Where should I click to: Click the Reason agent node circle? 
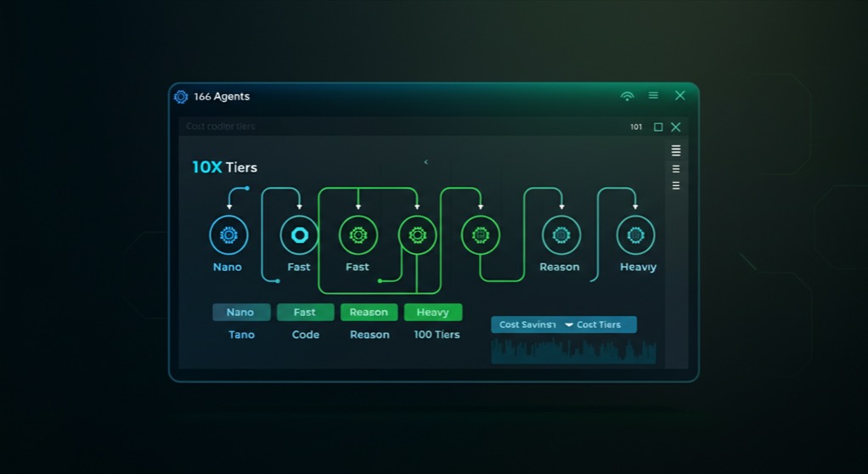coord(561,235)
